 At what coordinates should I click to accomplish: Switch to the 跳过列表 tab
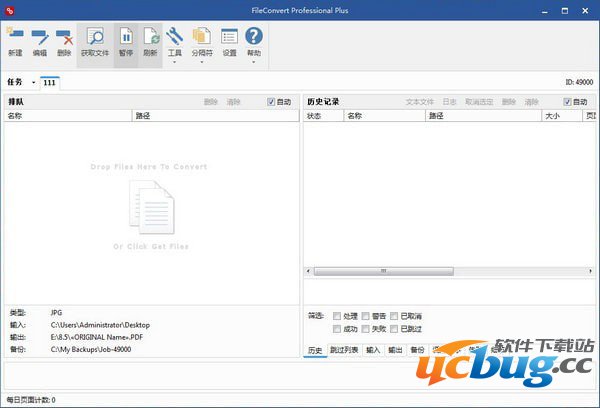pyautogui.click(x=344, y=350)
